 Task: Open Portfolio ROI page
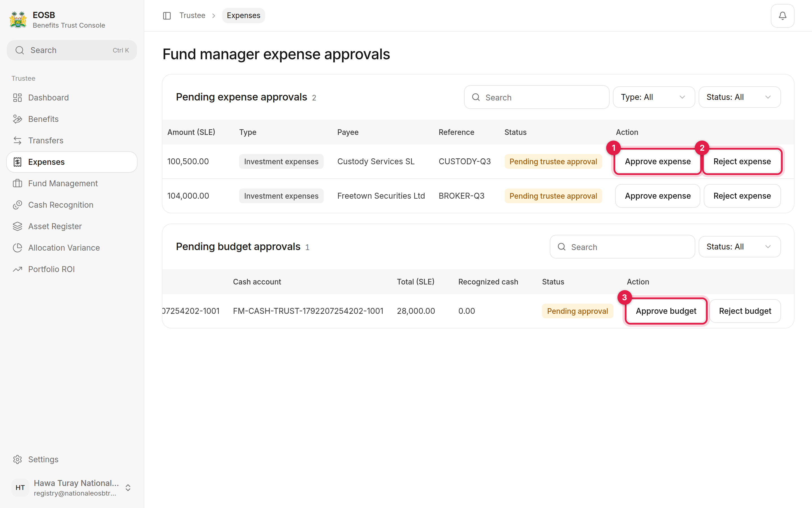tap(72, 269)
